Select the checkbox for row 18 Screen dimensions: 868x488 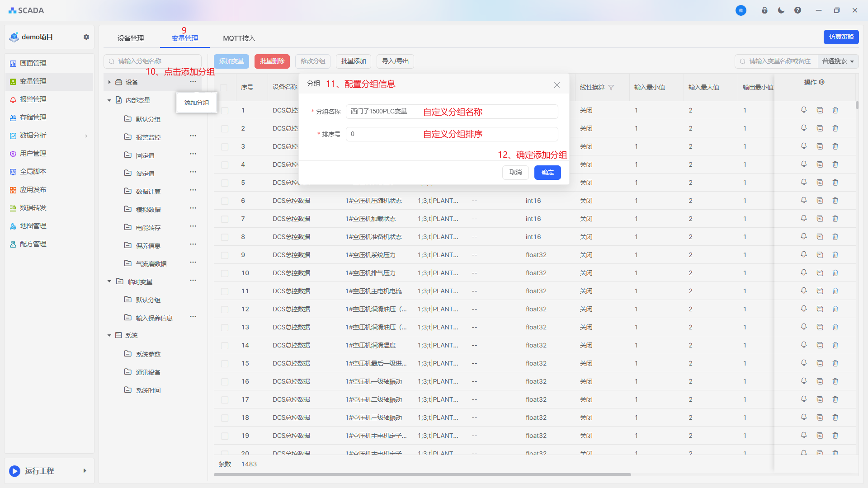coord(225,418)
